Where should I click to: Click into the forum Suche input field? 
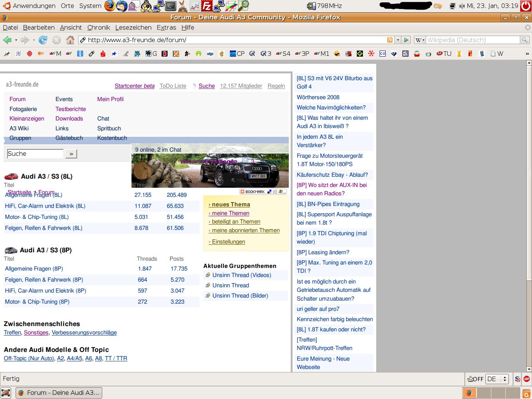[35, 154]
